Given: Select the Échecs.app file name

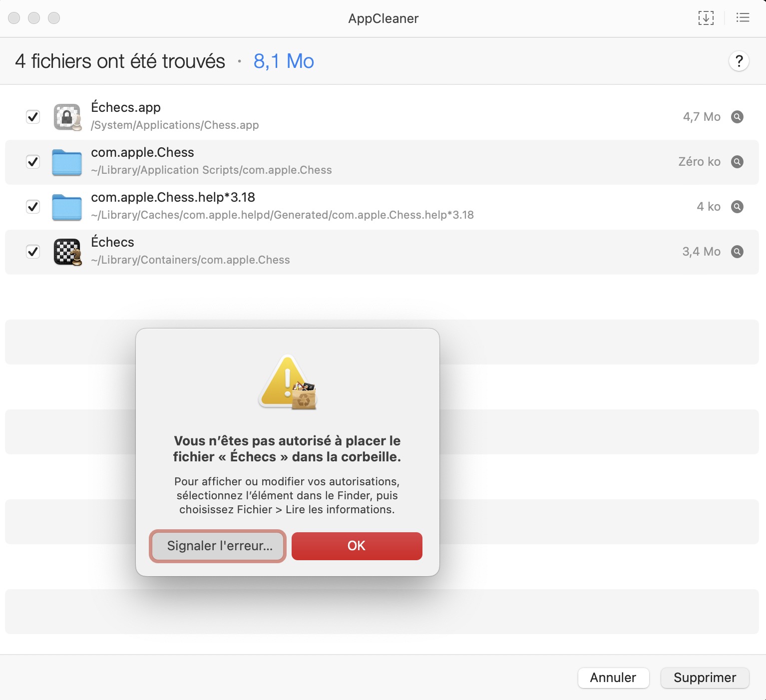Looking at the screenshot, I should (x=126, y=107).
